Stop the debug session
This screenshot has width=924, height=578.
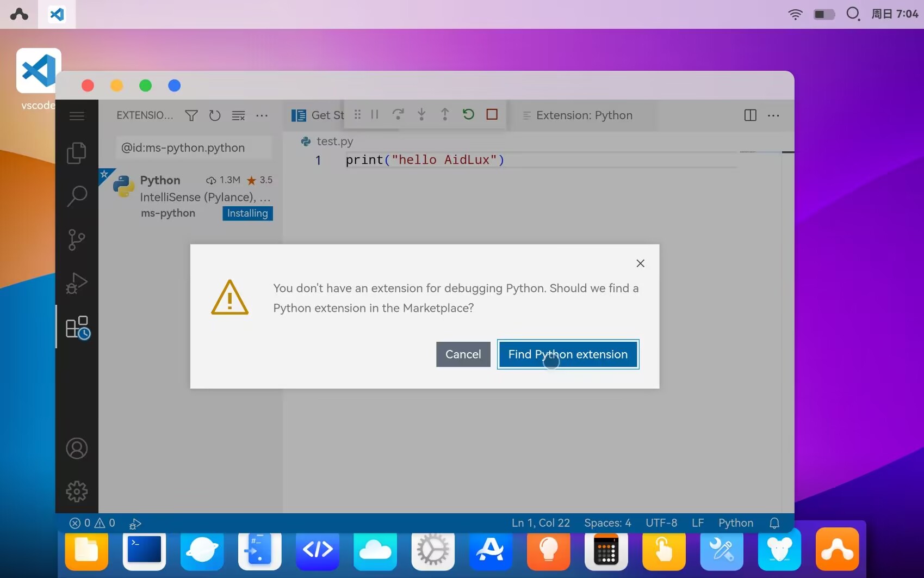[x=492, y=114]
